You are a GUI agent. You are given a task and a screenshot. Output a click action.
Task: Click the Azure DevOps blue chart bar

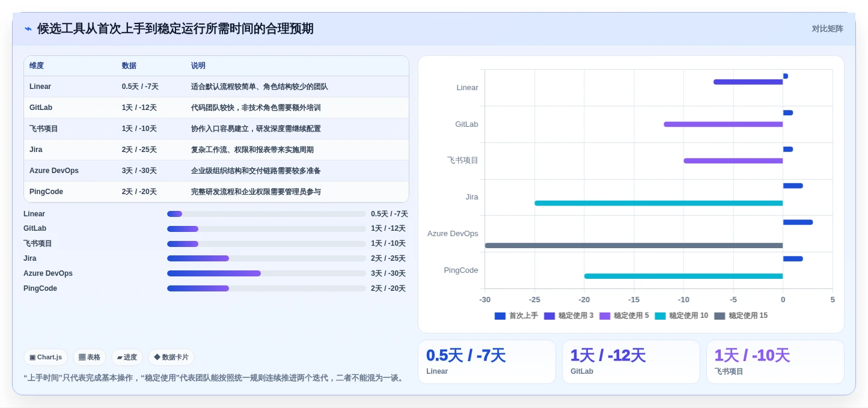[x=798, y=222]
